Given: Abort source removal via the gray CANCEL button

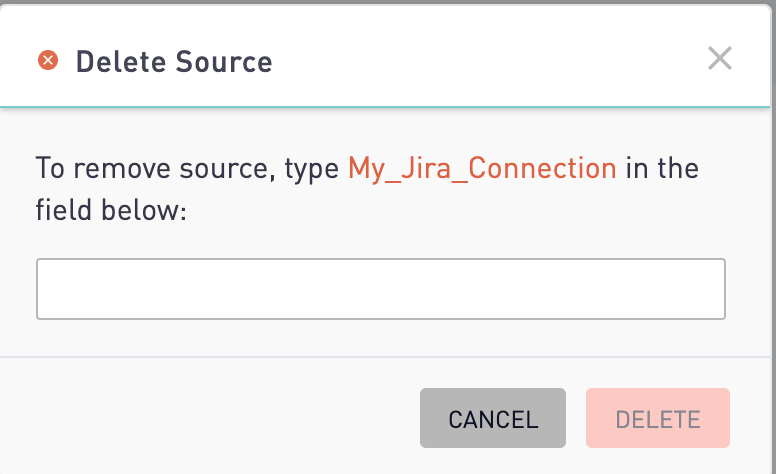Looking at the screenshot, I should pyautogui.click(x=493, y=418).
